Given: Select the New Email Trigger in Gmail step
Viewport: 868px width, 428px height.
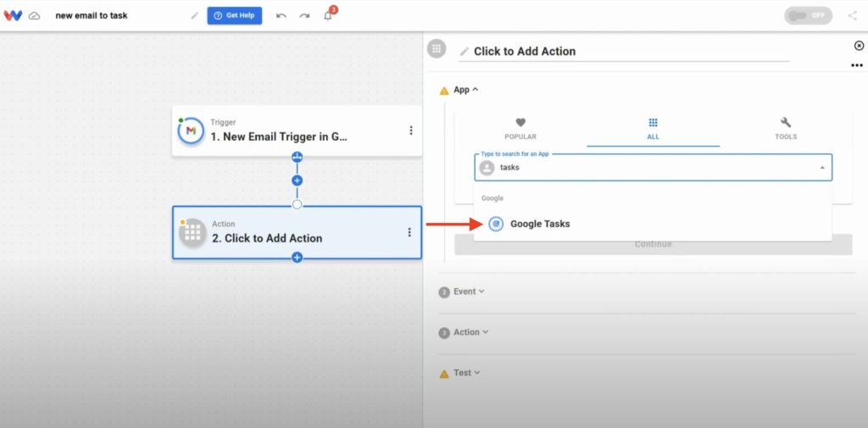Looking at the screenshot, I should click(297, 131).
